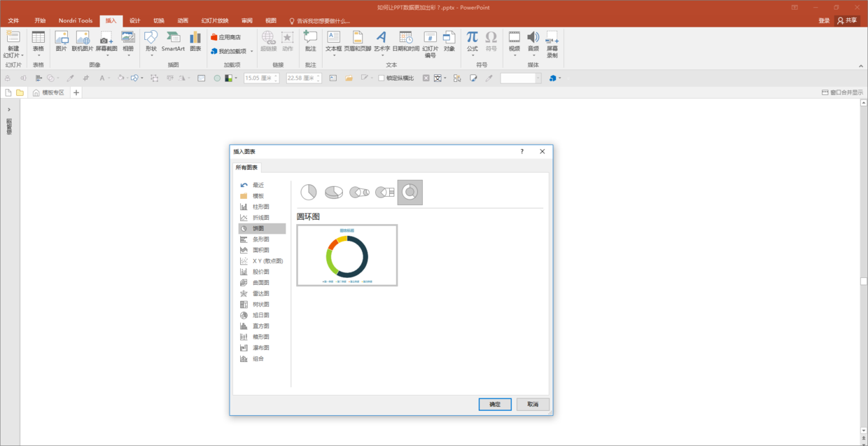Select the 3D pie chart subtype icon

pyautogui.click(x=334, y=193)
